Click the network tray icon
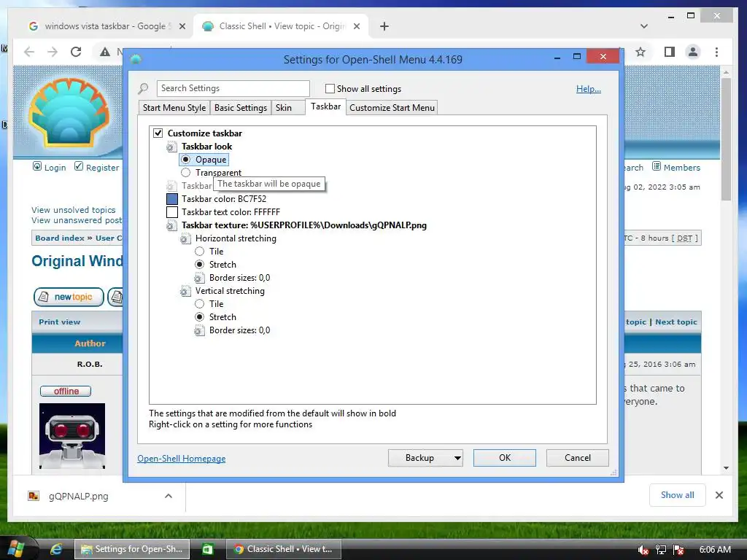Image resolution: width=747 pixels, height=560 pixels. (x=661, y=550)
